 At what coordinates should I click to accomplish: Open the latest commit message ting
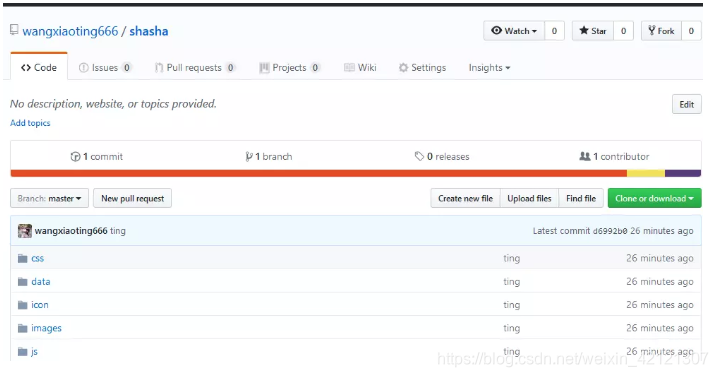point(118,231)
